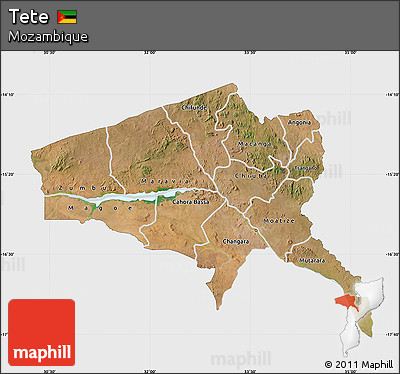
Task: Click the 'Mutarara' district label
Action: click(312, 261)
